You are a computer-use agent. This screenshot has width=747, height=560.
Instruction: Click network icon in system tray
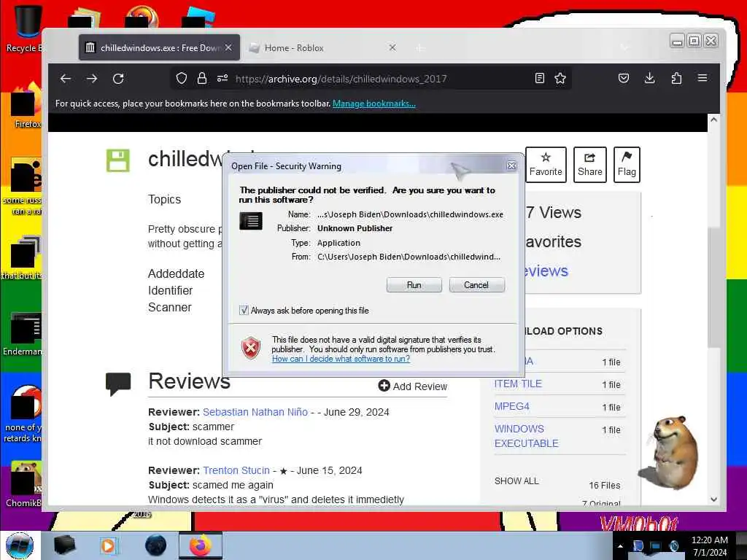[656, 546]
